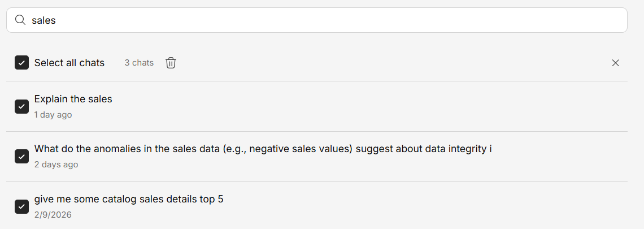
Task: Uncheck the Select all chats checkbox
Action: [22, 63]
